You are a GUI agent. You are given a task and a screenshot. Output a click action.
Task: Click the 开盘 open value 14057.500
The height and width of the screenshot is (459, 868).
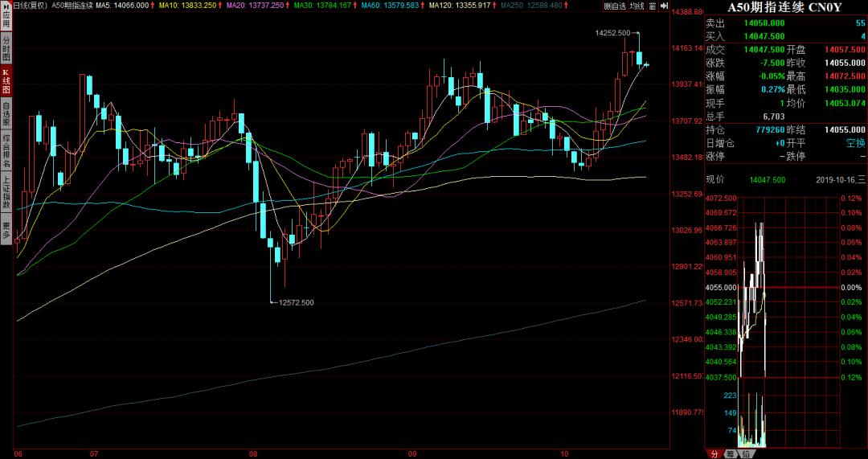(845, 49)
